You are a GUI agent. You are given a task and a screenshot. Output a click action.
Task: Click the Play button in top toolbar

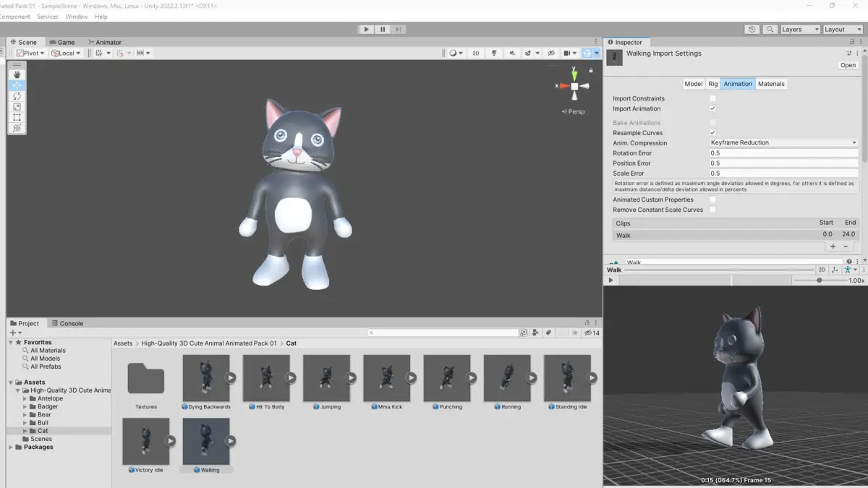click(367, 30)
